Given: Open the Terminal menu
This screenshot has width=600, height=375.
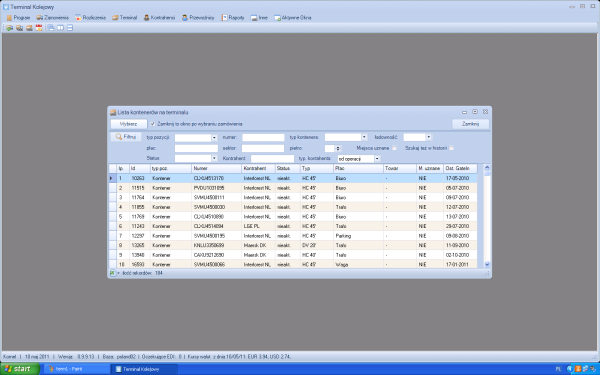Looking at the screenshot, I should (124, 18).
